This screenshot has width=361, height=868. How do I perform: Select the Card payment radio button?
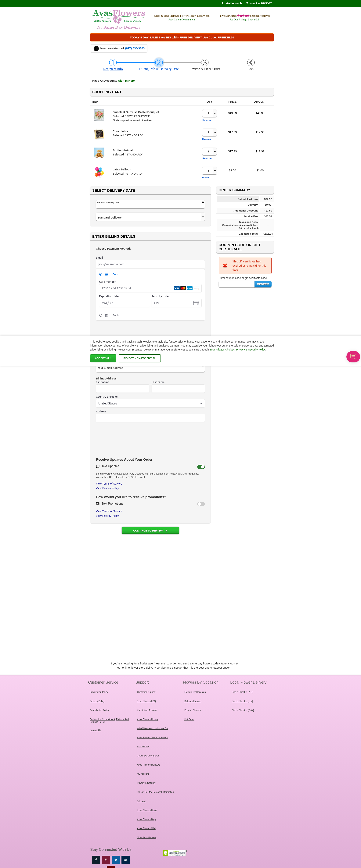(x=100, y=274)
